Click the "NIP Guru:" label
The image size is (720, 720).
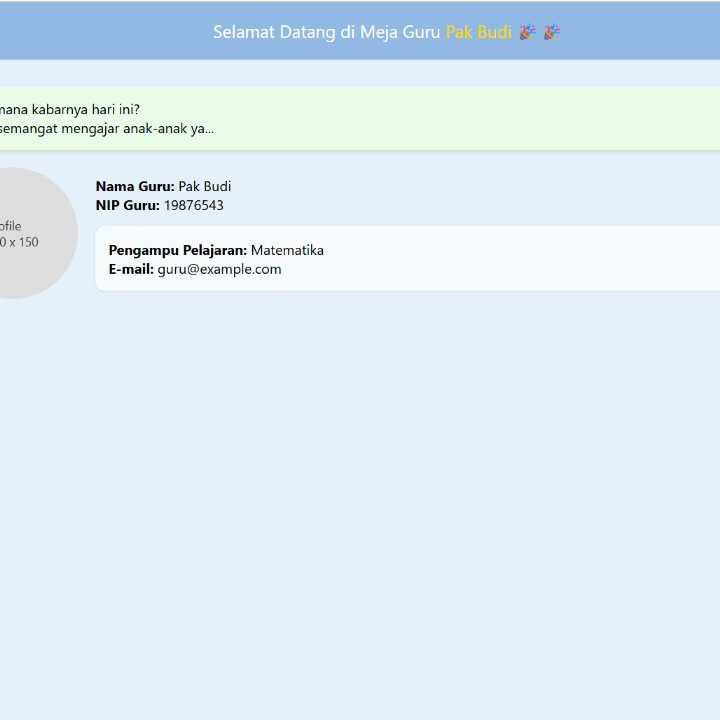click(127, 205)
